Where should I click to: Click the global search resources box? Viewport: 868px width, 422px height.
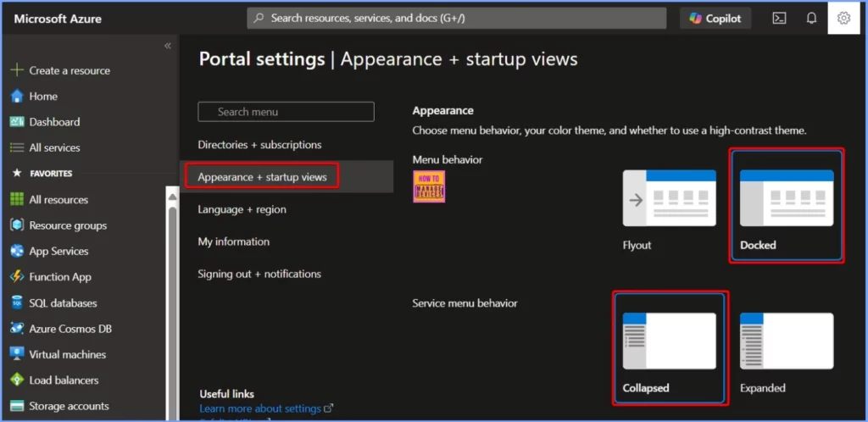point(457,19)
